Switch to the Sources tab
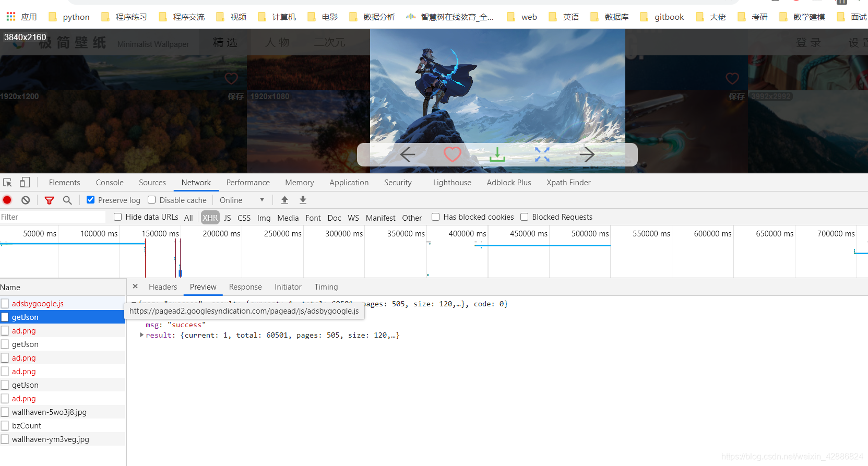The width and height of the screenshot is (868, 466). 152,183
